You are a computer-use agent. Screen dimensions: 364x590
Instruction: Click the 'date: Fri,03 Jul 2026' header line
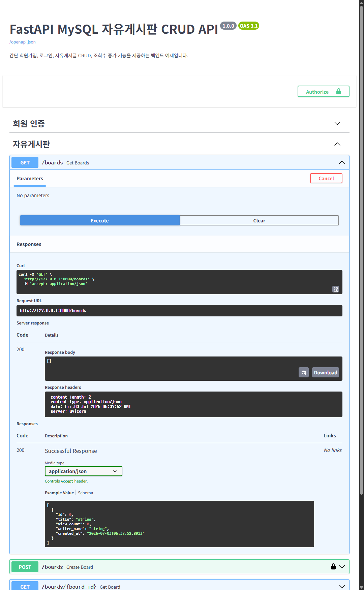tap(91, 407)
